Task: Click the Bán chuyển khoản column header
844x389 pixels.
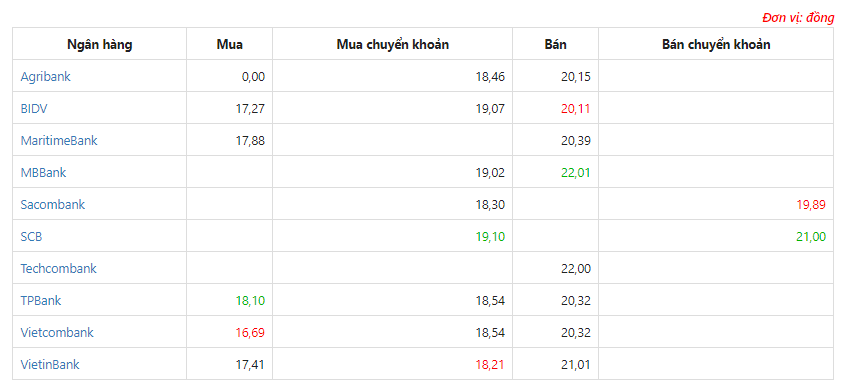Action: pyautogui.click(x=716, y=45)
